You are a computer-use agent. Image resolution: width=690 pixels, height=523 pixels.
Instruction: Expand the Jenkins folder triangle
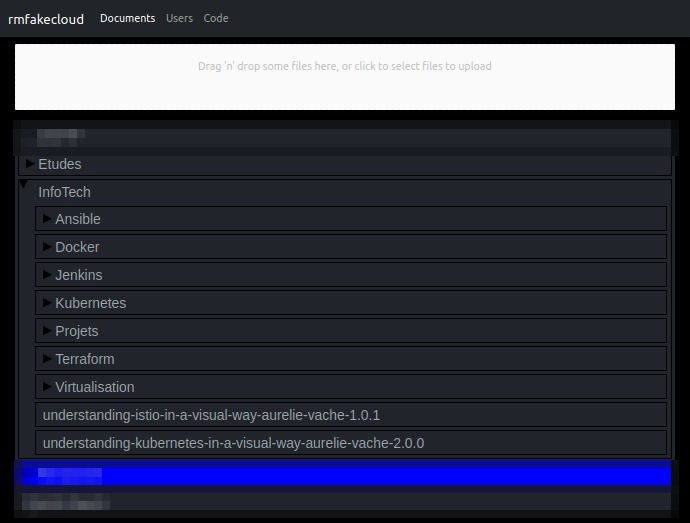pos(47,274)
